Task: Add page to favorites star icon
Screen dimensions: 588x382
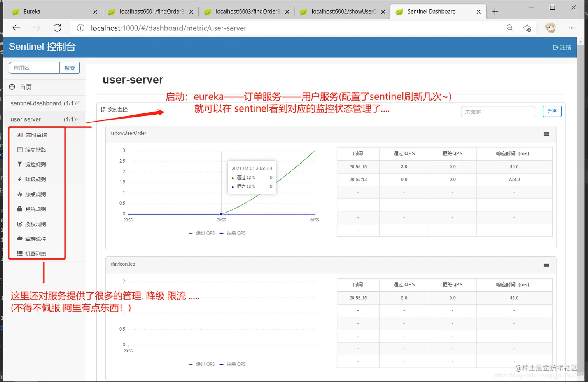Action: (x=527, y=28)
